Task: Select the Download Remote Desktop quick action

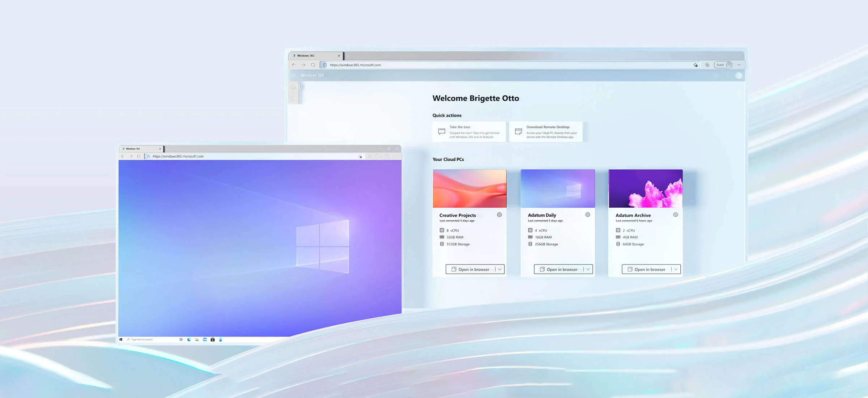Action: pos(546,132)
